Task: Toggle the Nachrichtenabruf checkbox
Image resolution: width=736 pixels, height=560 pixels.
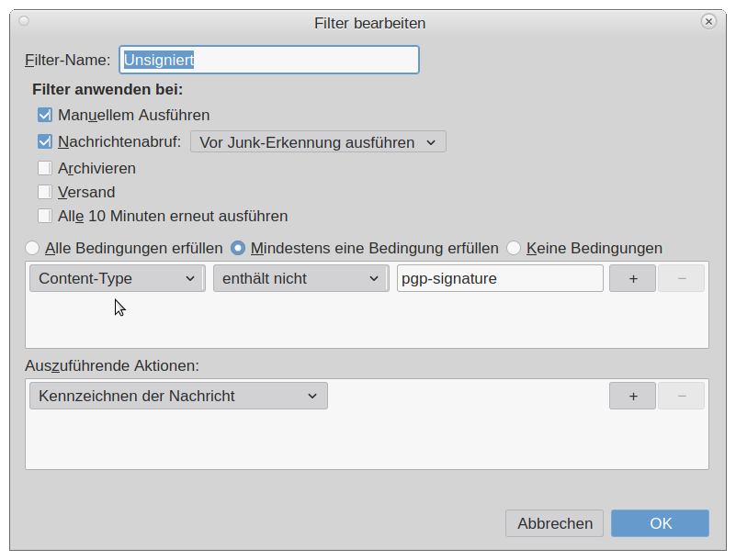Action: (45, 142)
